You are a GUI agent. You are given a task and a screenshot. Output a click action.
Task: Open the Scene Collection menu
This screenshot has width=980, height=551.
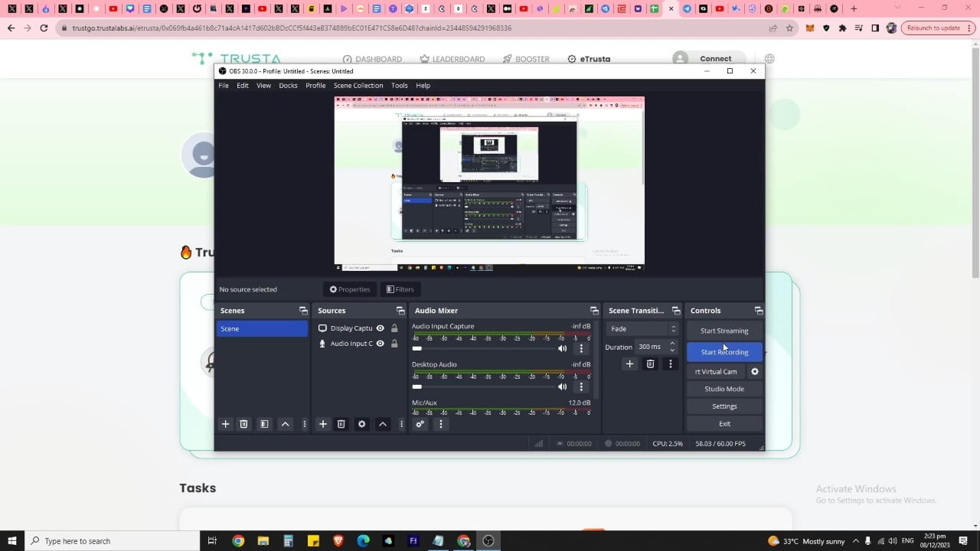[x=358, y=86]
